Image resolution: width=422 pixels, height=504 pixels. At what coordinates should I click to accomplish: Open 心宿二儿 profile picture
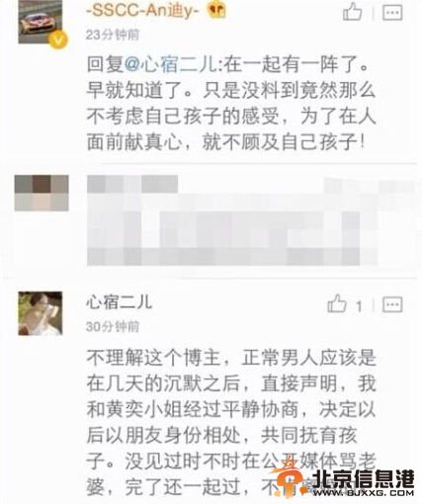[x=41, y=313]
